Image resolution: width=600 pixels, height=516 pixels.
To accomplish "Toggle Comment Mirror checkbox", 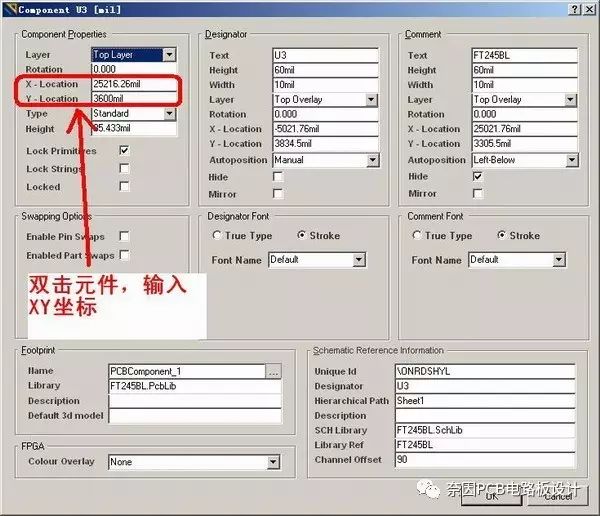I will point(478,193).
